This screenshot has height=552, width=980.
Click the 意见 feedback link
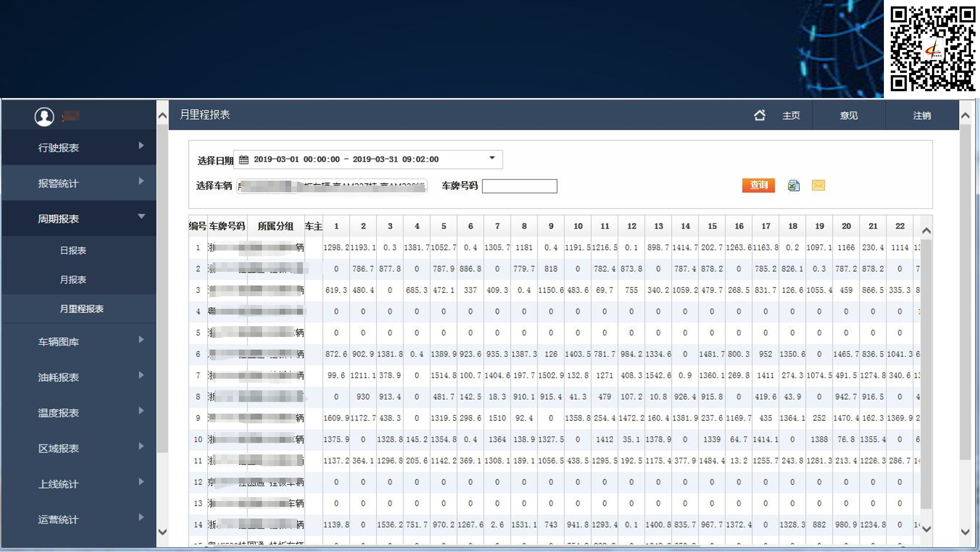click(848, 116)
